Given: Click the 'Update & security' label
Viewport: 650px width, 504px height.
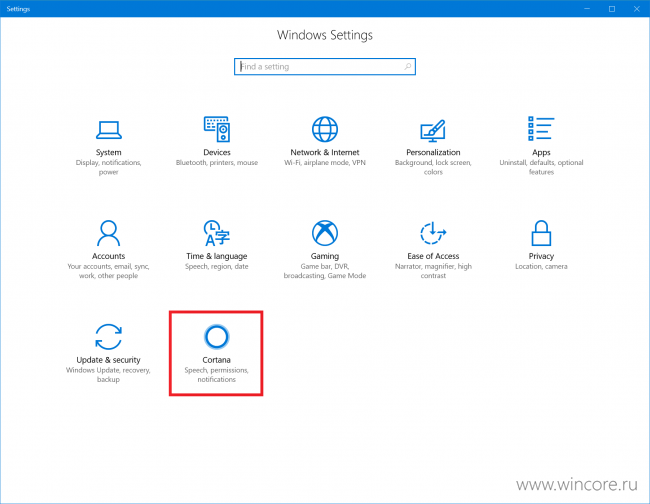Looking at the screenshot, I should [x=108, y=360].
